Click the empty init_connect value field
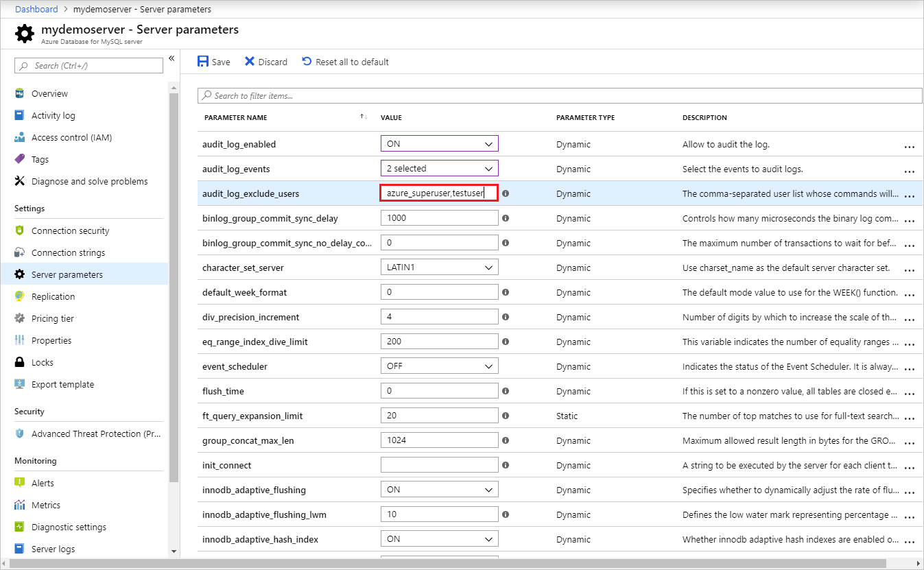 [x=440, y=464]
